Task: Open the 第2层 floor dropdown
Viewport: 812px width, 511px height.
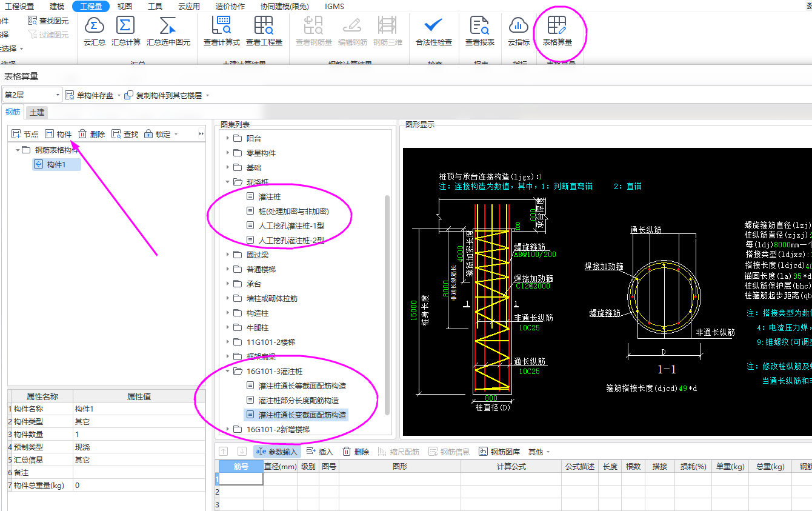Action: pos(33,95)
